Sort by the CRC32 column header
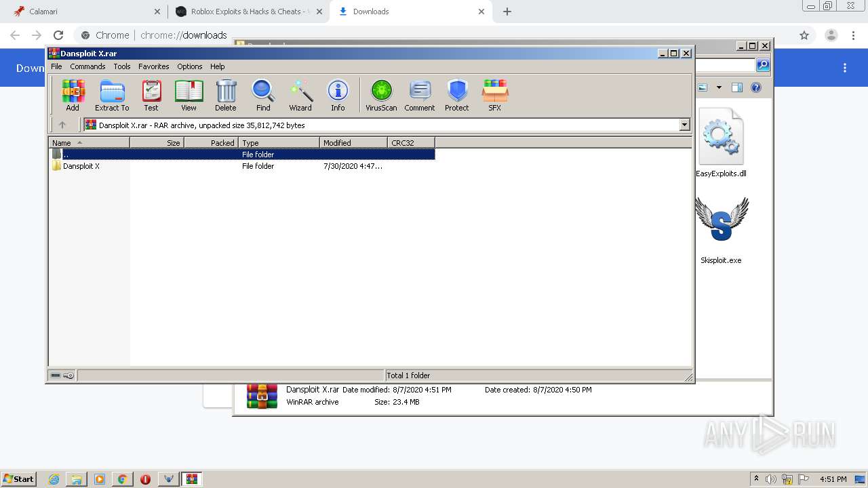868x488 pixels. 411,143
